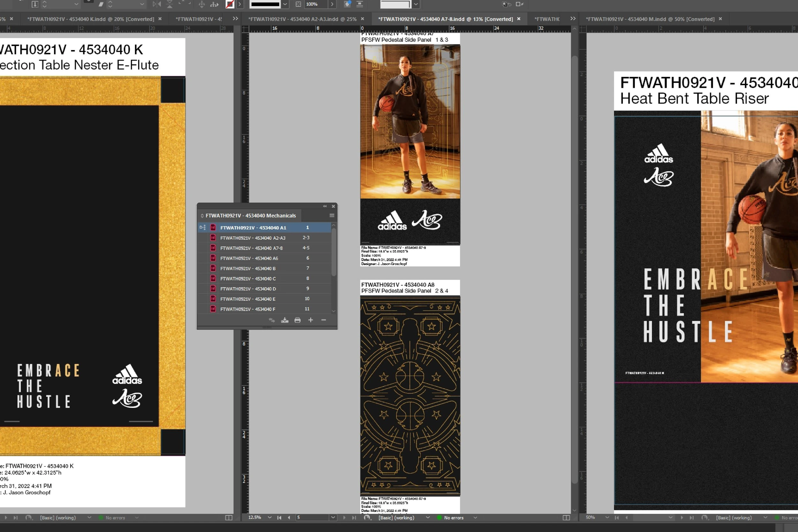Toggle the green preflight indicator in A7-8 window
Screen dimensions: 798x532
(439, 517)
